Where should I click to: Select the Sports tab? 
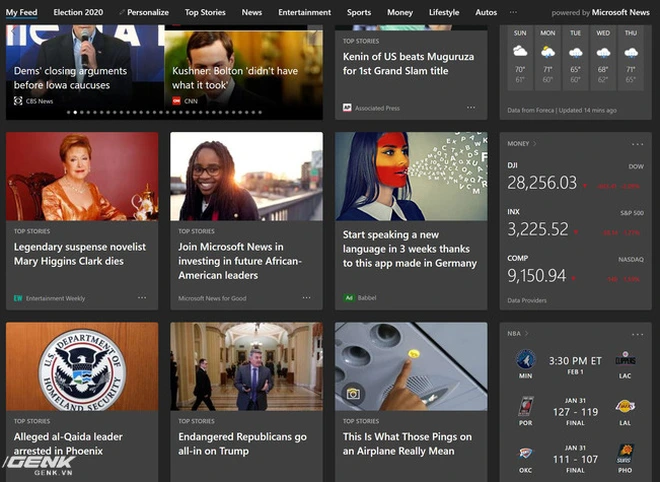pos(359,13)
